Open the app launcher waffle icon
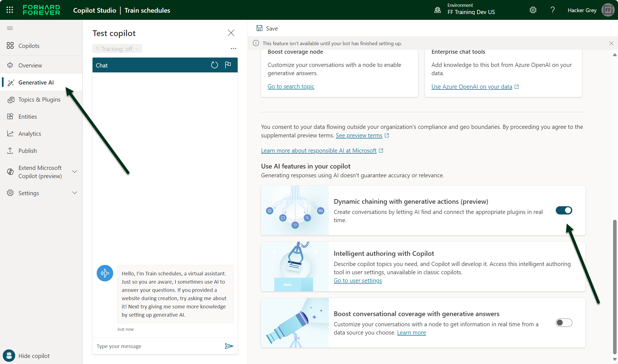The width and height of the screenshot is (618, 364). pyautogui.click(x=10, y=10)
